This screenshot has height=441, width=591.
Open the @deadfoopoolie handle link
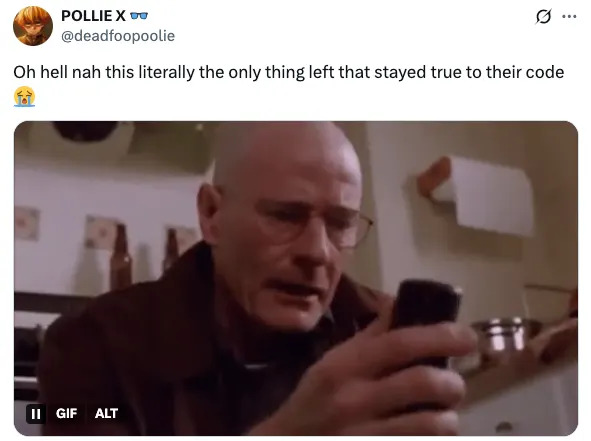coord(118,36)
